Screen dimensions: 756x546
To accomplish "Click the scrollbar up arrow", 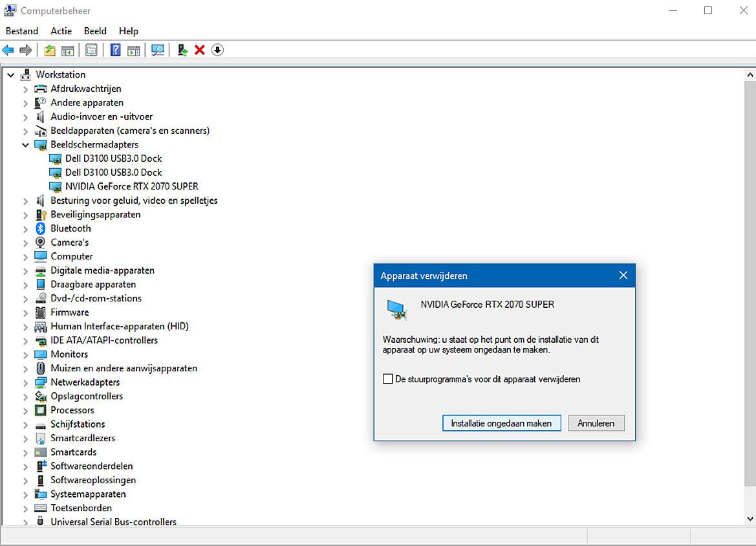I will [750, 75].
